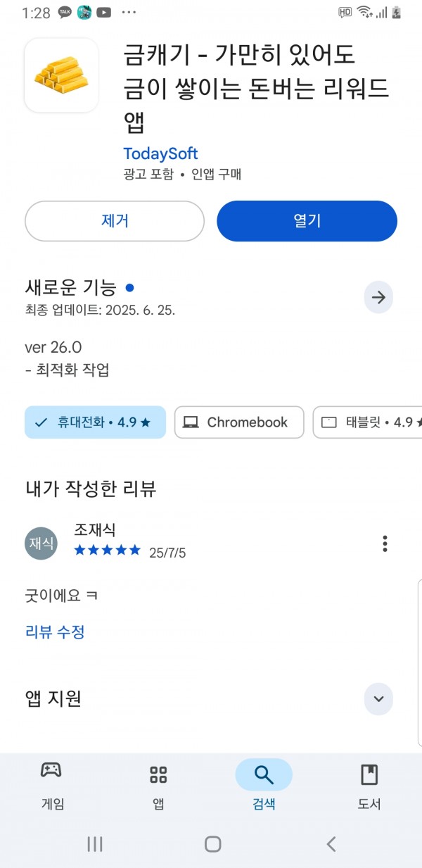Tap the gold bars app icon
The image size is (422, 868).
tap(61, 75)
